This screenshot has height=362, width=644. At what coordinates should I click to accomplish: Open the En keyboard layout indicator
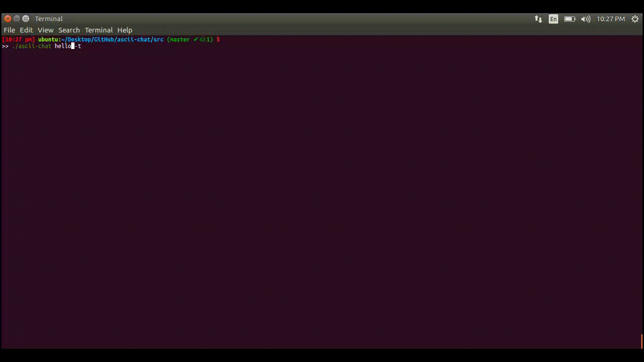(x=553, y=19)
